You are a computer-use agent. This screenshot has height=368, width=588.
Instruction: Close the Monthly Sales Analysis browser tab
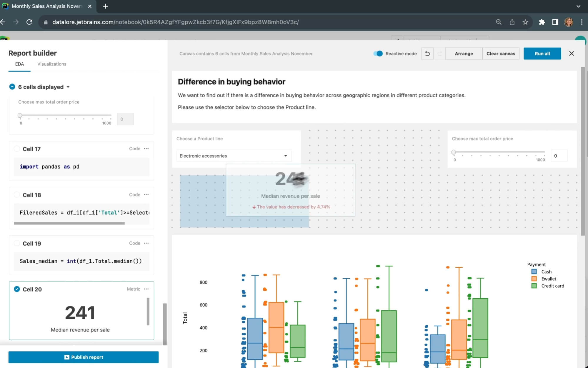pyautogui.click(x=90, y=6)
